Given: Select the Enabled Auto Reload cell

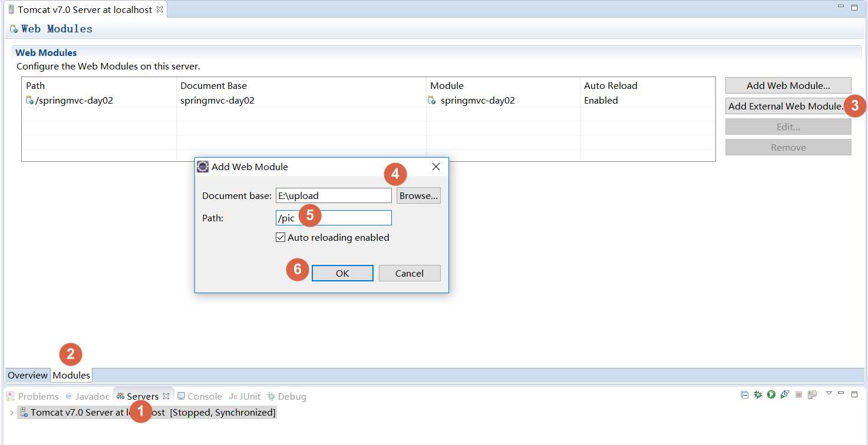Looking at the screenshot, I should [647, 100].
